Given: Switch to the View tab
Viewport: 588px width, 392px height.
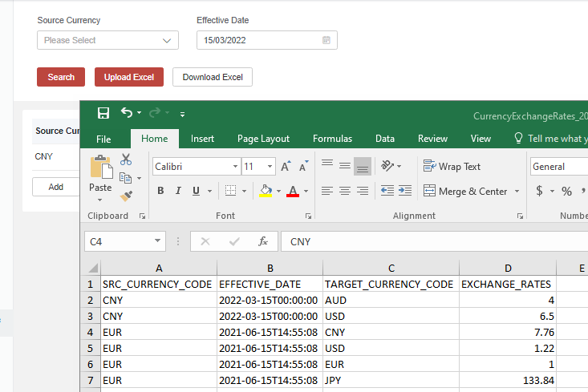Looking at the screenshot, I should pos(481,139).
